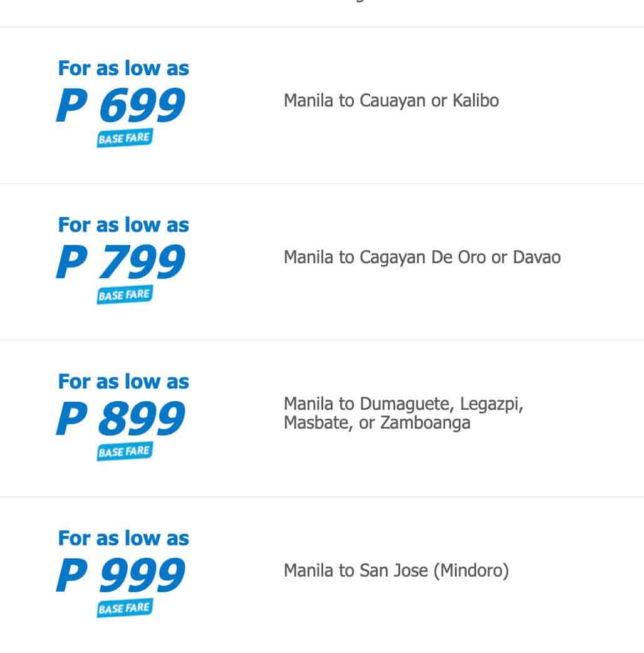Click "For as low as" above P 799
This screenshot has width=644, height=653.
[x=123, y=225]
